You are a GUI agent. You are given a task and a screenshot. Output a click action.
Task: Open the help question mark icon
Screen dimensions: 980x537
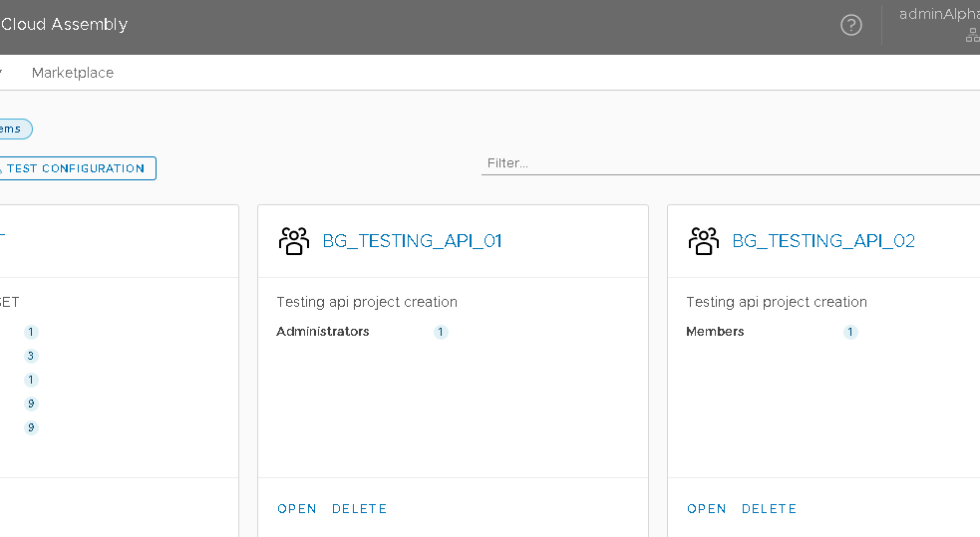pos(850,25)
